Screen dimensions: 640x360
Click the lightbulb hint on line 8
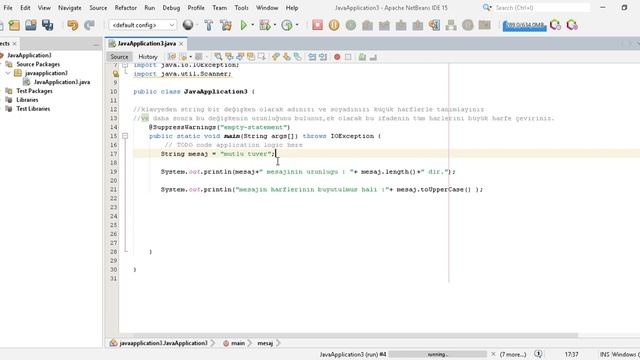[116, 74]
